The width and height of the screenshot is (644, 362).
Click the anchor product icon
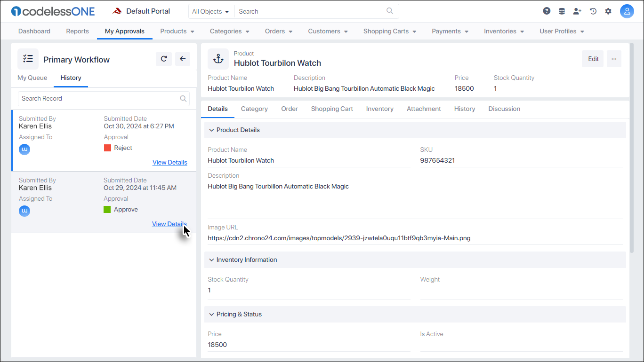[218, 59]
